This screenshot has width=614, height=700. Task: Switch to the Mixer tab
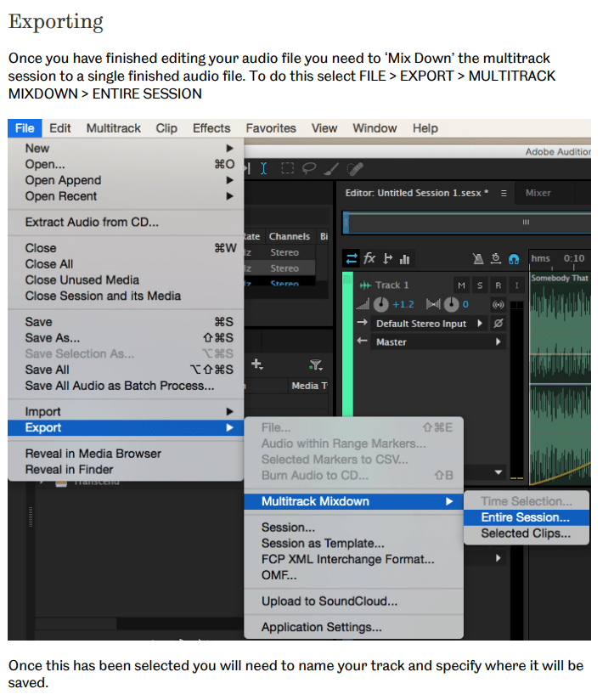click(538, 193)
